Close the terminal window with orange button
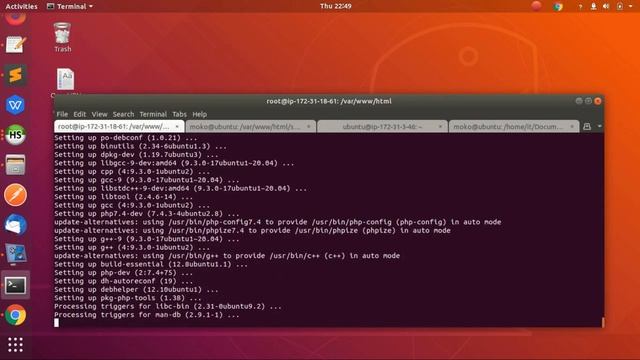This screenshot has height=360, width=640. (x=598, y=101)
